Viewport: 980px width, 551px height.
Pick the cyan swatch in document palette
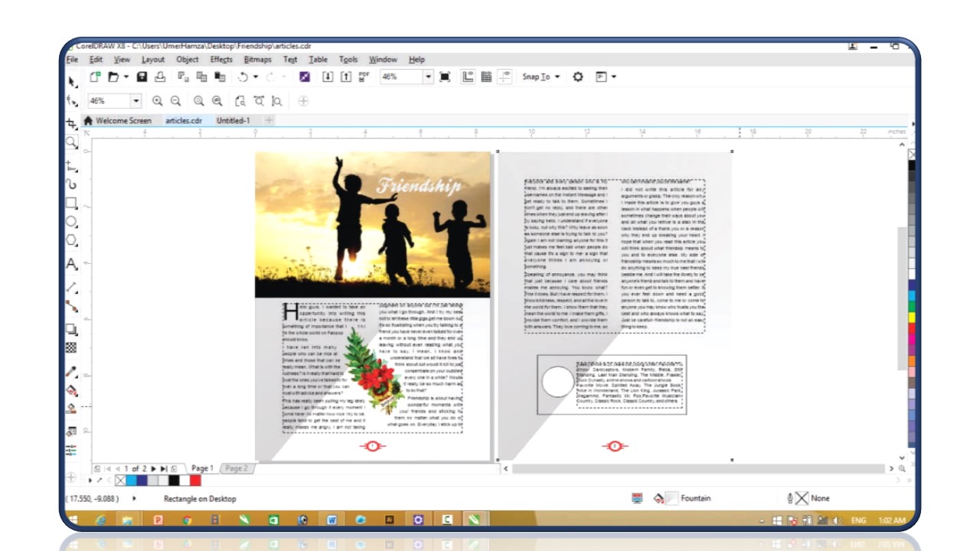(x=130, y=481)
